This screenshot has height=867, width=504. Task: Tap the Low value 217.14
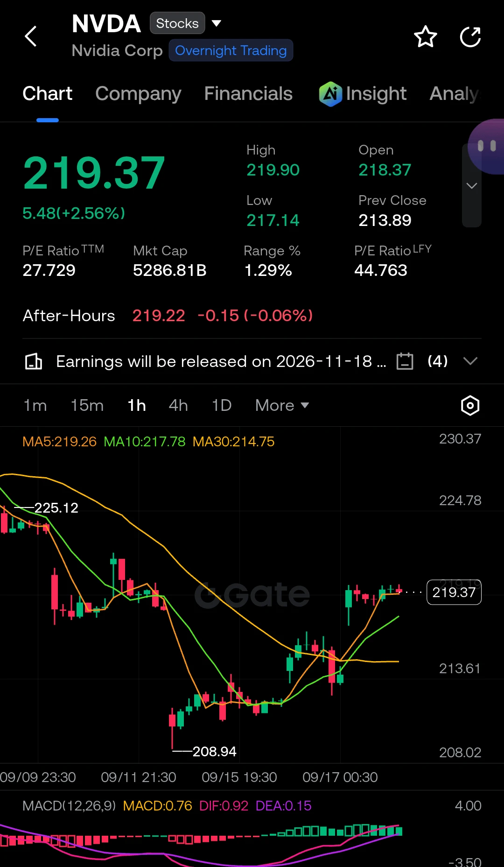[273, 220]
